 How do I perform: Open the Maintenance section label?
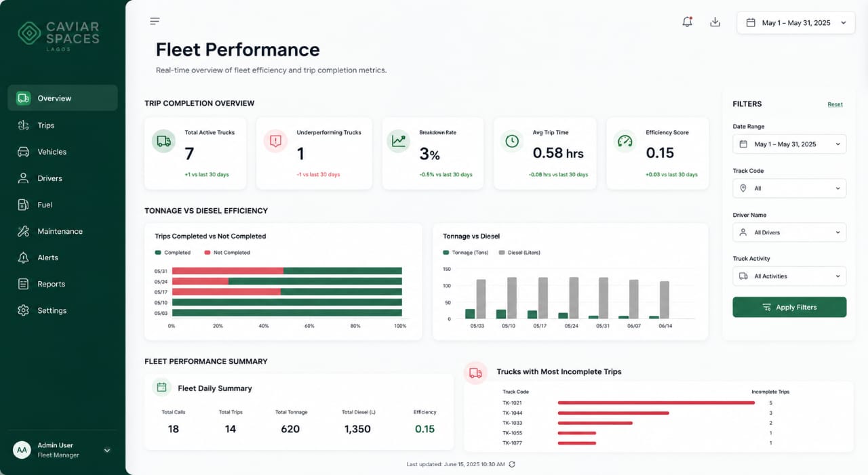click(x=60, y=231)
